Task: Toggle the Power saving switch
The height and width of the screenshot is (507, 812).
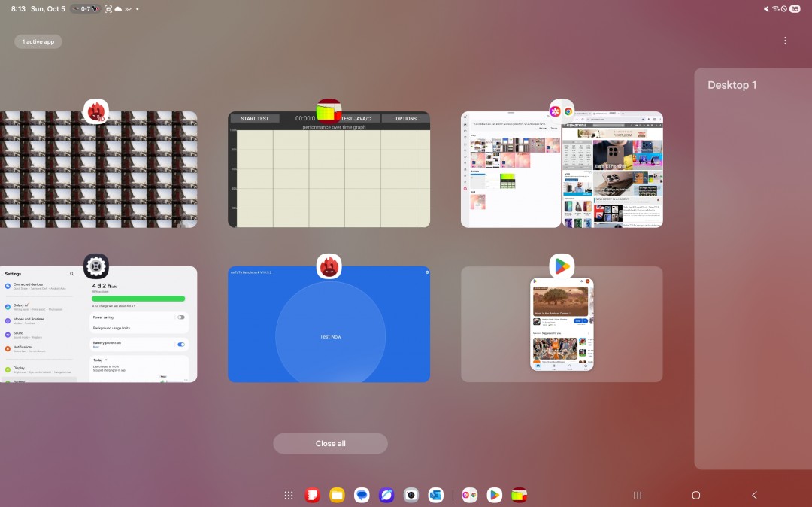Action: tap(181, 317)
